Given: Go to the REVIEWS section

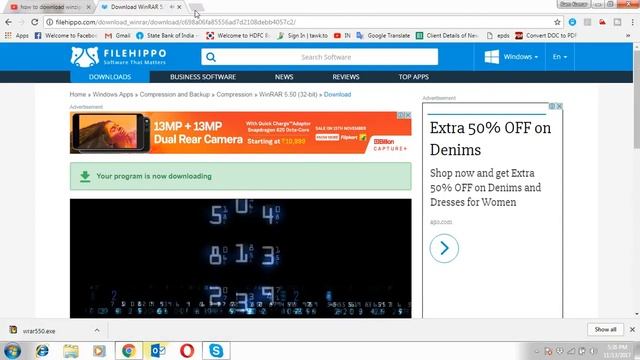Looking at the screenshot, I should coord(345,77).
